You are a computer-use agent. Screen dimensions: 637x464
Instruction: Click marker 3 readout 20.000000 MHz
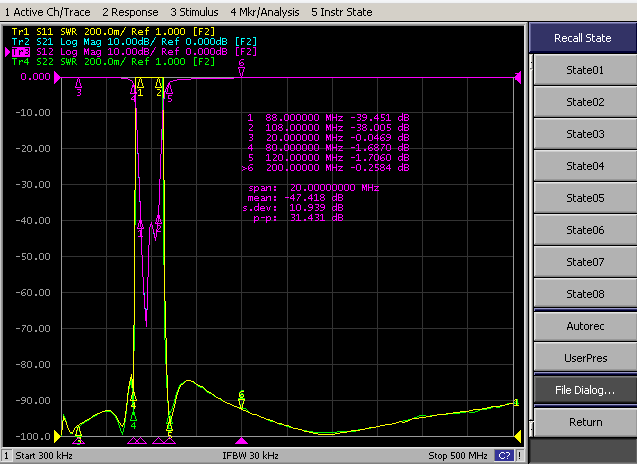(328, 138)
